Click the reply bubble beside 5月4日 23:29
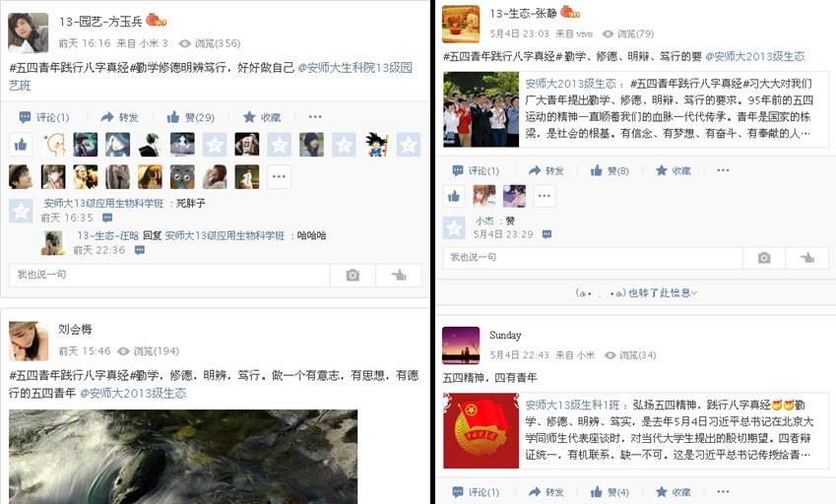836x504 pixels. 547,234
